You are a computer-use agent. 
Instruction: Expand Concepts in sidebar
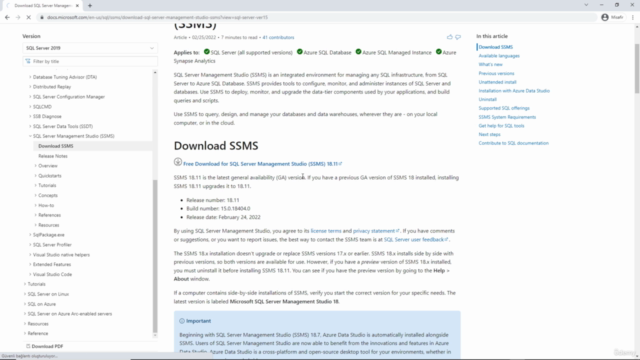(x=36, y=195)
